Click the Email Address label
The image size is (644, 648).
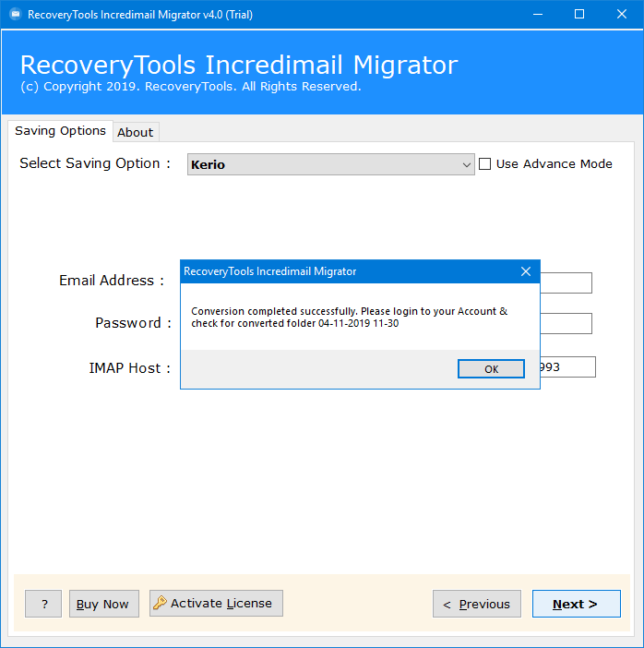(112, 281)
